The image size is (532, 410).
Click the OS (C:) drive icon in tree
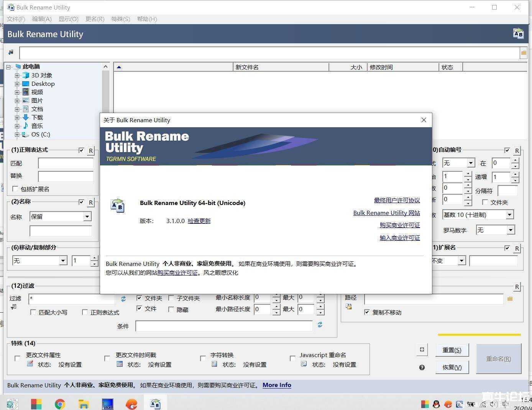[x=26, y=134]
